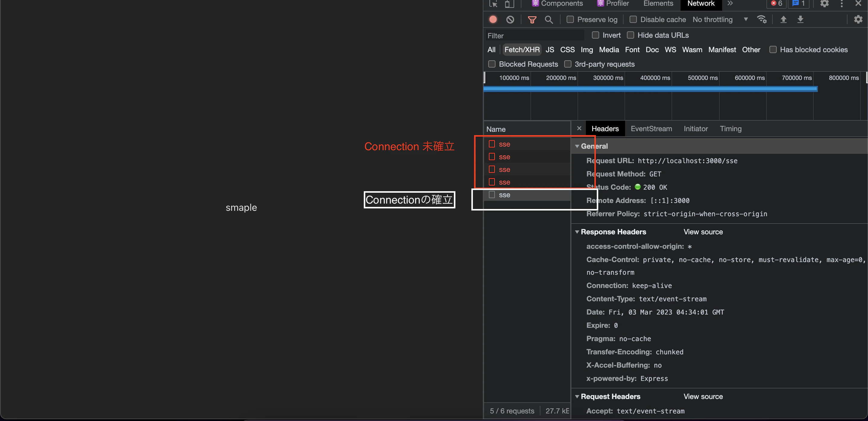Open the network search magnifier
This screenshot has width=868, height=421.
549,20
